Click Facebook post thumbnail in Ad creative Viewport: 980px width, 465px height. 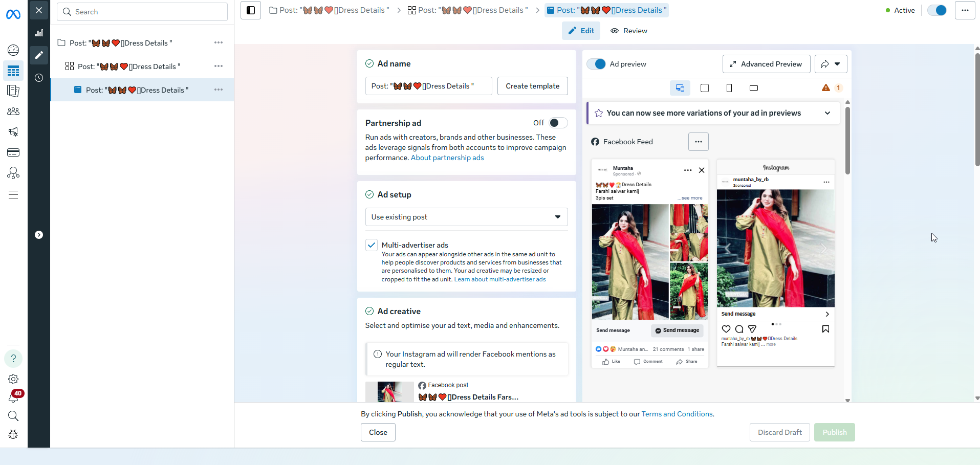point(389,392)
